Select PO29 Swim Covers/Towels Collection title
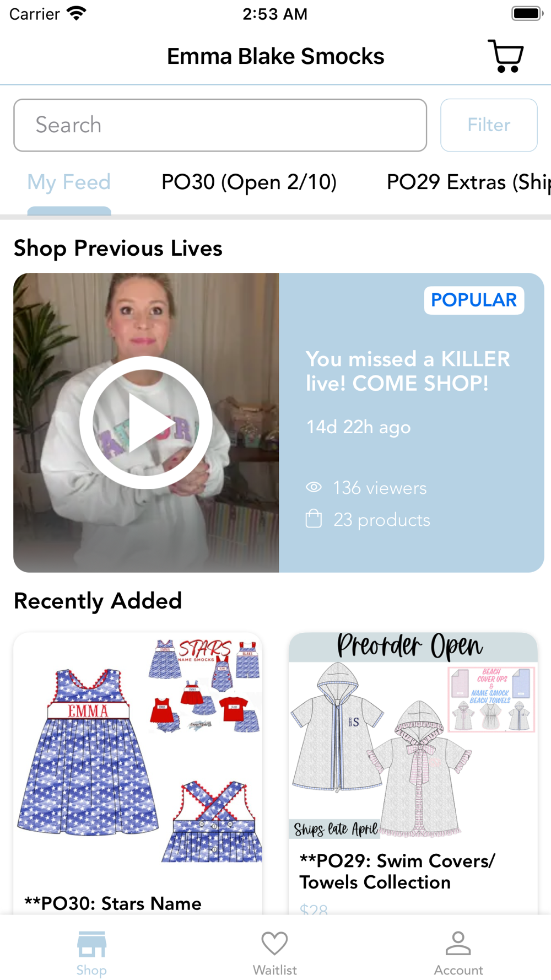This screenshot has width=551, height=980. [x=397, y=871]
